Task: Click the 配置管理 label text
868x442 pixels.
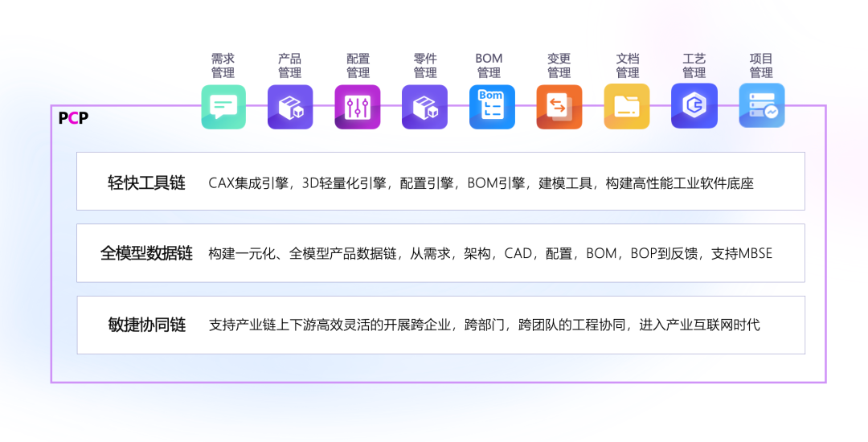Action: pos(358,65)
